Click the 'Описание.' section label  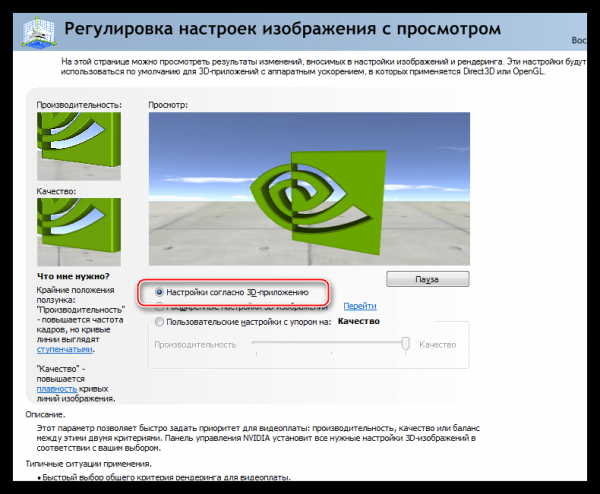point(45,414)
